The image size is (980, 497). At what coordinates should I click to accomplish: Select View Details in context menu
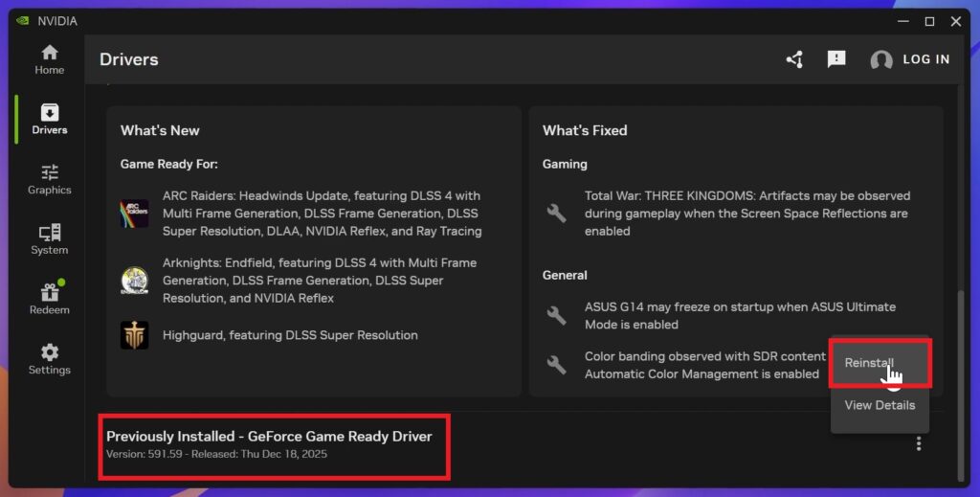point(880,405)
